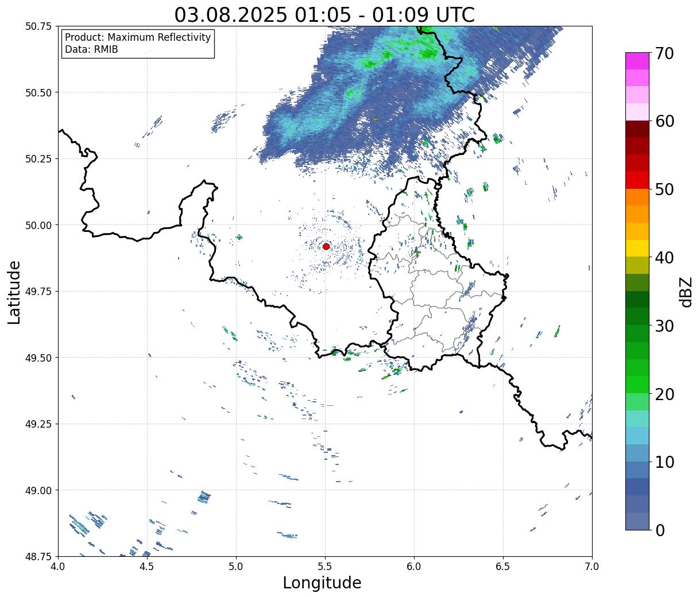This screenshot has width=700, height=597.
Task: Click the longitude tick 5.5
Action: click(x=325, y=567)
